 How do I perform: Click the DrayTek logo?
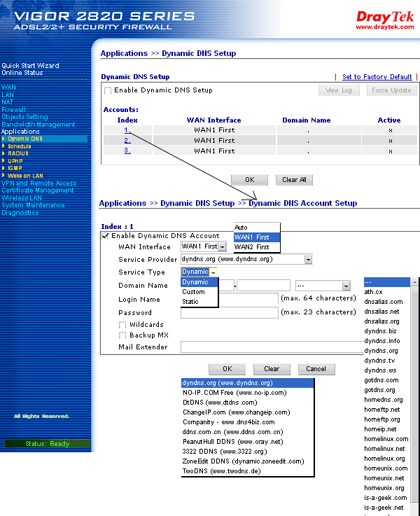(385, 20)
